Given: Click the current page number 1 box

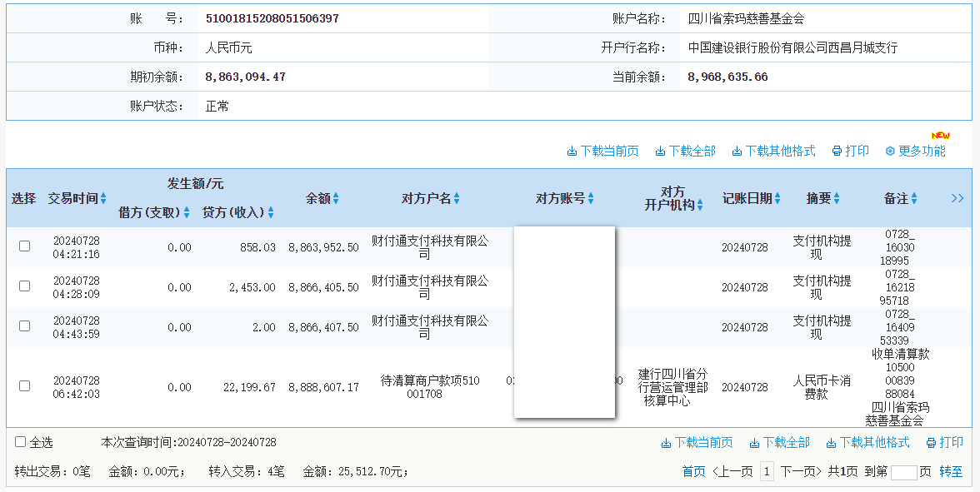Looking at the screenshot, I should point(767,471).
